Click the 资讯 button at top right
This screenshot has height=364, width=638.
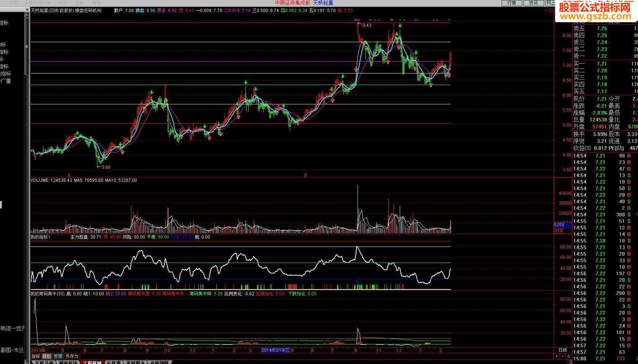tap(534, 3)
